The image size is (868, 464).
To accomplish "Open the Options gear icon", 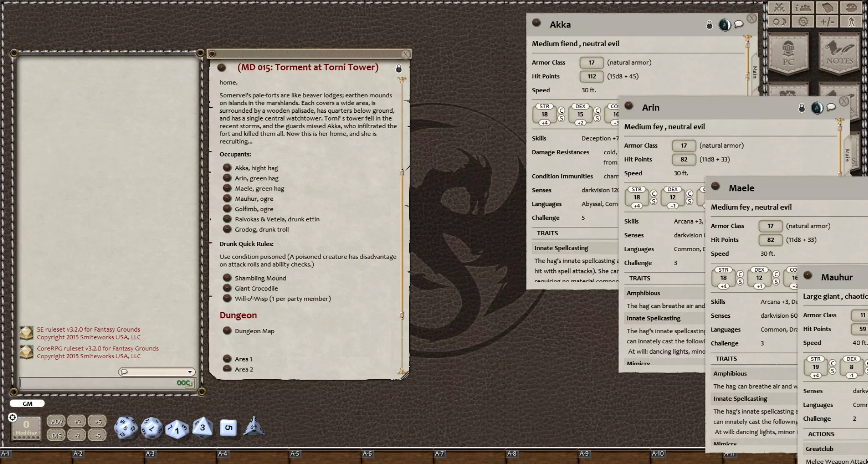I will click(x=803, y=21).
